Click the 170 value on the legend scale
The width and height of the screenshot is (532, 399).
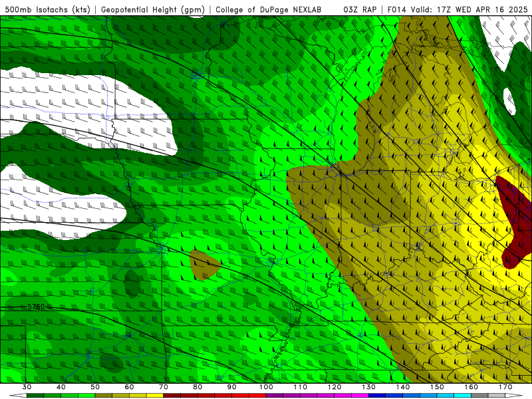[505, 387]
